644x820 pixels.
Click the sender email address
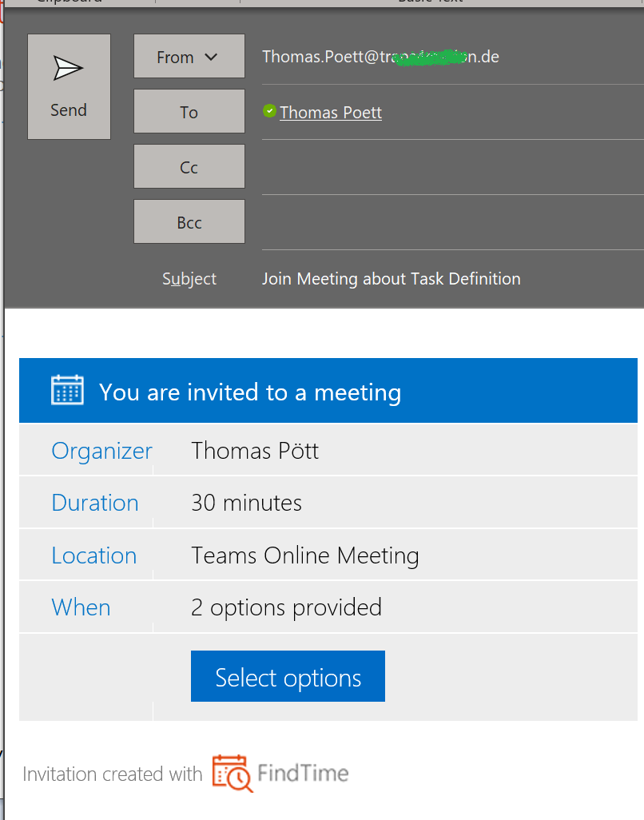[380, 56]
